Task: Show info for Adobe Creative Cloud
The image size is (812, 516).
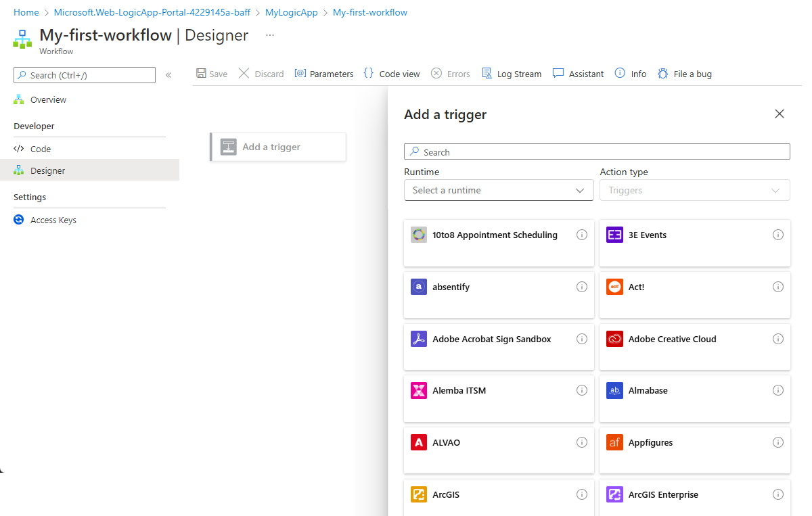Action: pos(778,339)
